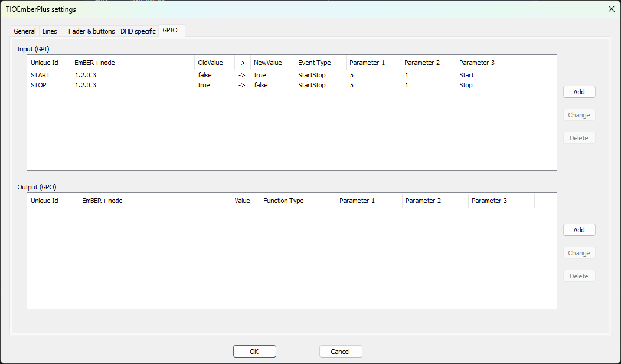Confirm settings with OK button

point(254,352)
